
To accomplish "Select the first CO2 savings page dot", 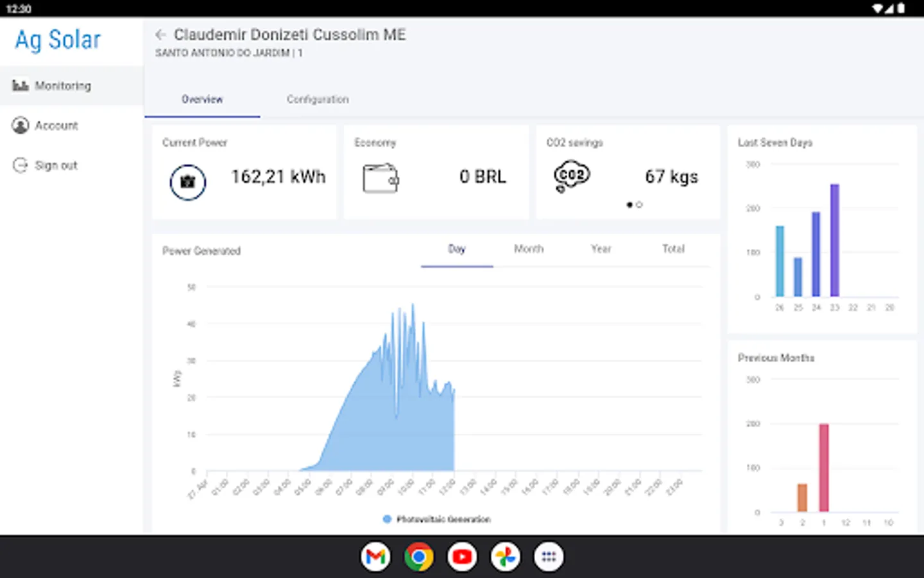I will coord(629,205).
